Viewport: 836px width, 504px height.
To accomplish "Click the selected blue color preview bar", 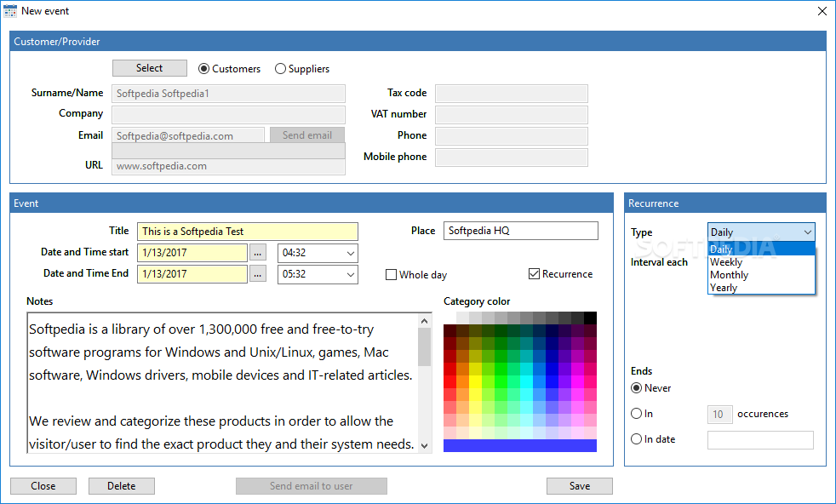I will coord(520,446).
